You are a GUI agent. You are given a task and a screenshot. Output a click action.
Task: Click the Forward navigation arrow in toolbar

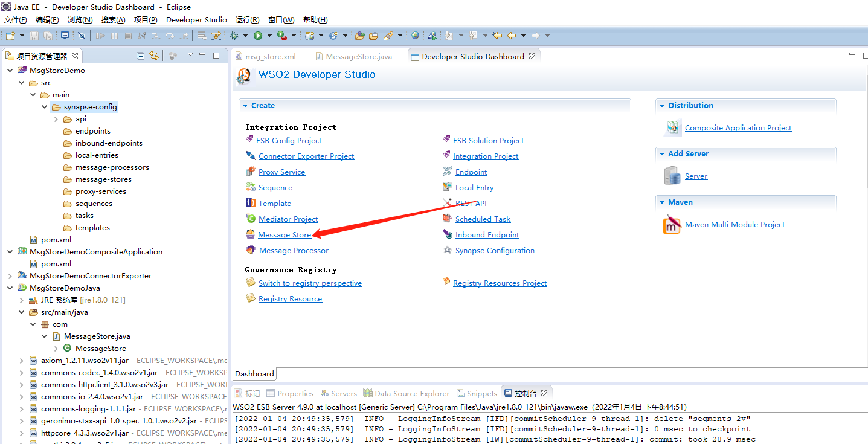[x=535, y=36]
